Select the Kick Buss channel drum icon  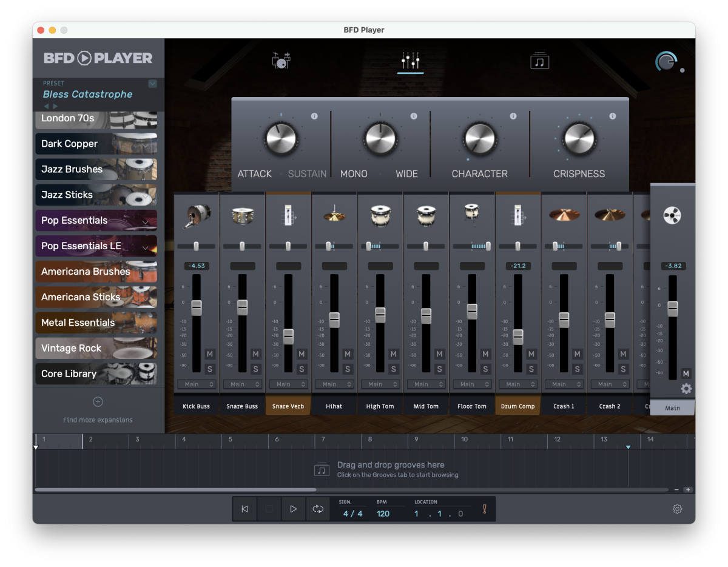coord(196,216)
